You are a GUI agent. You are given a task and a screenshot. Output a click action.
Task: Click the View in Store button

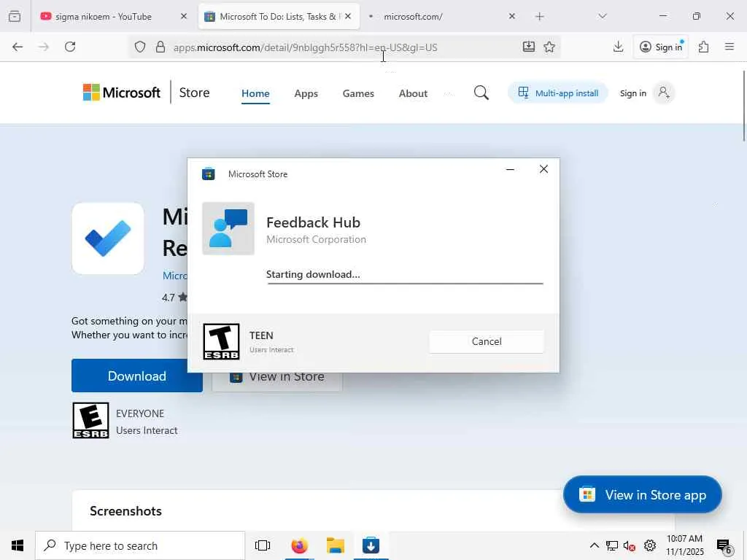click(x=277, y=377)
